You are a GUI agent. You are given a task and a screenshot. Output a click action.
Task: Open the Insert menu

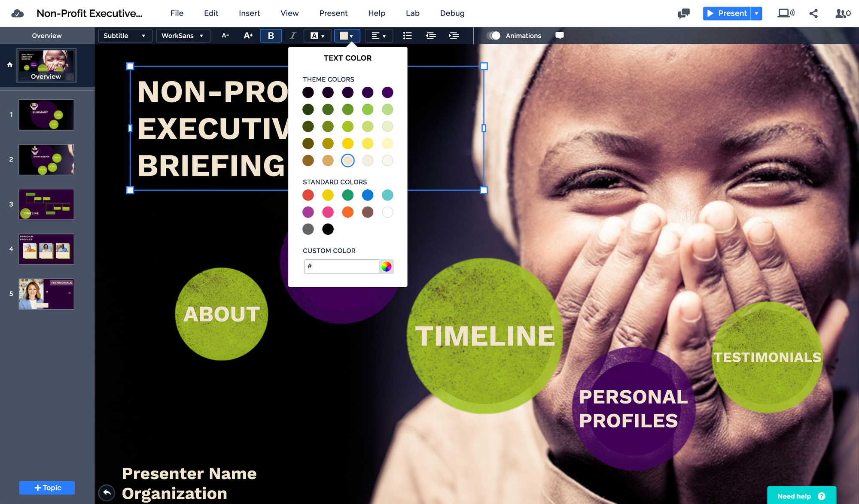tap(249, 13)
